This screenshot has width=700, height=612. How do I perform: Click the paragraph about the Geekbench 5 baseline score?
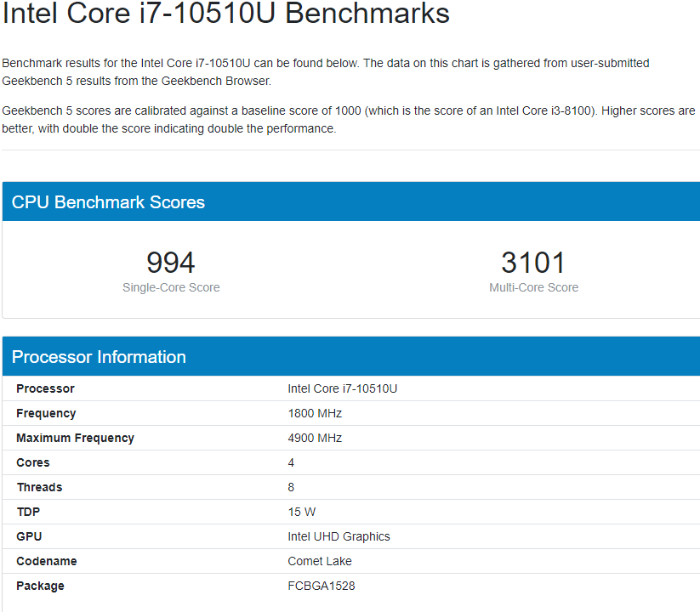349,120
